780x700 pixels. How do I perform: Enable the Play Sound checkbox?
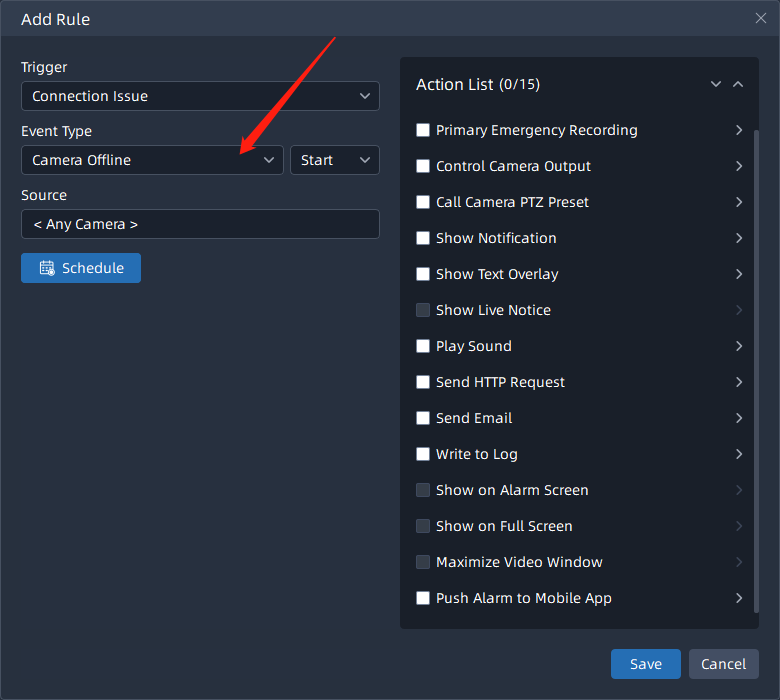pos(423,346)
